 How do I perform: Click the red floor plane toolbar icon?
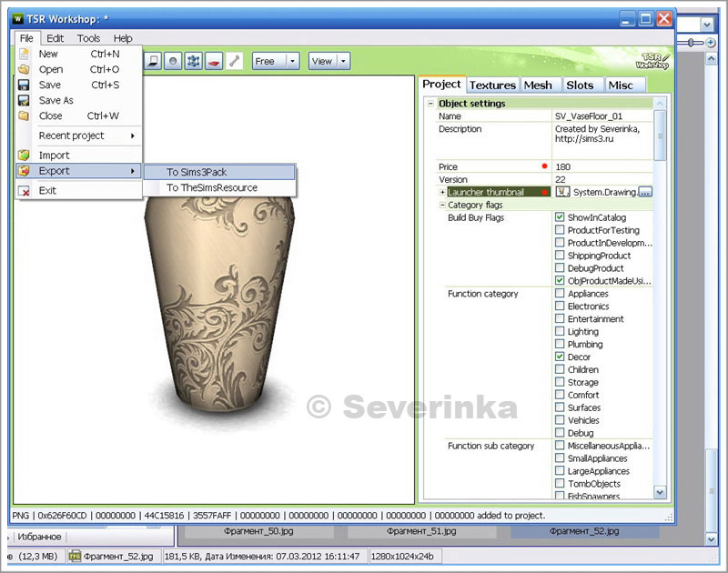coord(214,61)
